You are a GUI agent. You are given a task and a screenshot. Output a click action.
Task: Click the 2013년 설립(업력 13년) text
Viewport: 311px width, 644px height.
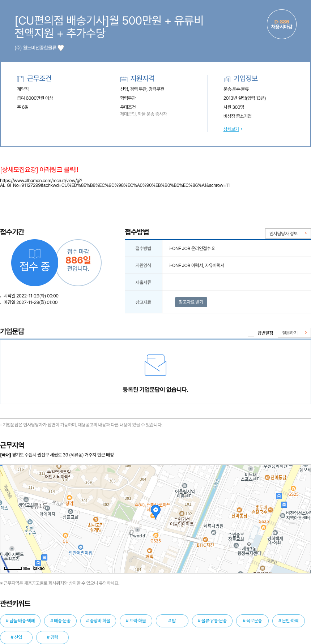tap(244, 98)
